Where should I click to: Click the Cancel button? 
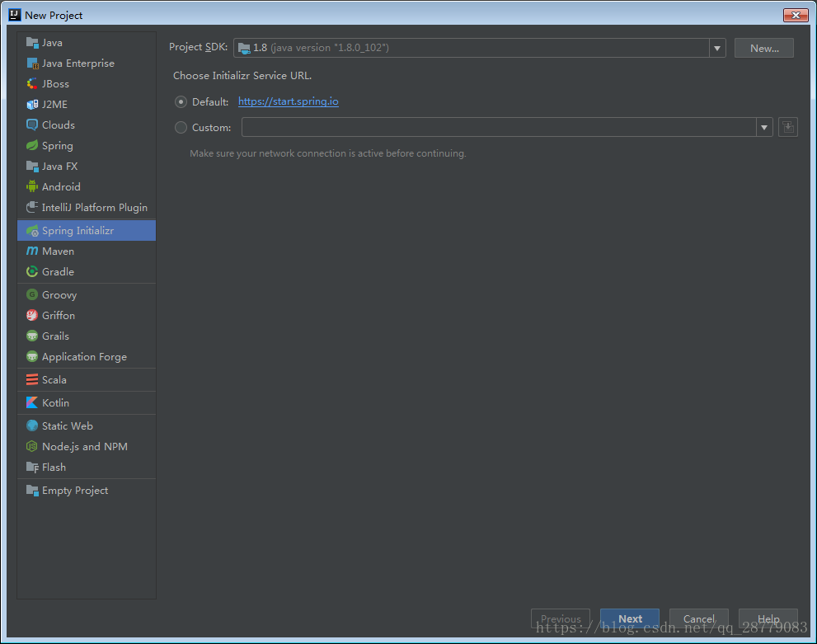point(699,619)
